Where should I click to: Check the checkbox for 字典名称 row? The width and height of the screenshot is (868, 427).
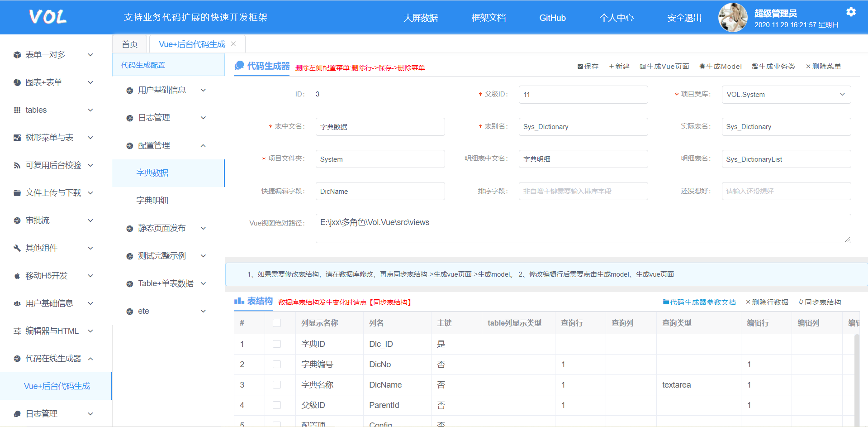277,385
